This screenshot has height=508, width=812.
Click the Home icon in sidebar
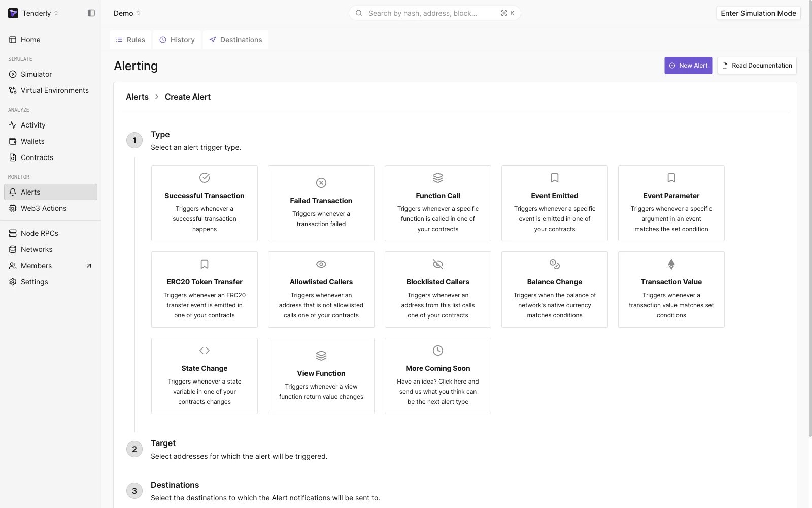pyautogui.click(x=13, y=40)
